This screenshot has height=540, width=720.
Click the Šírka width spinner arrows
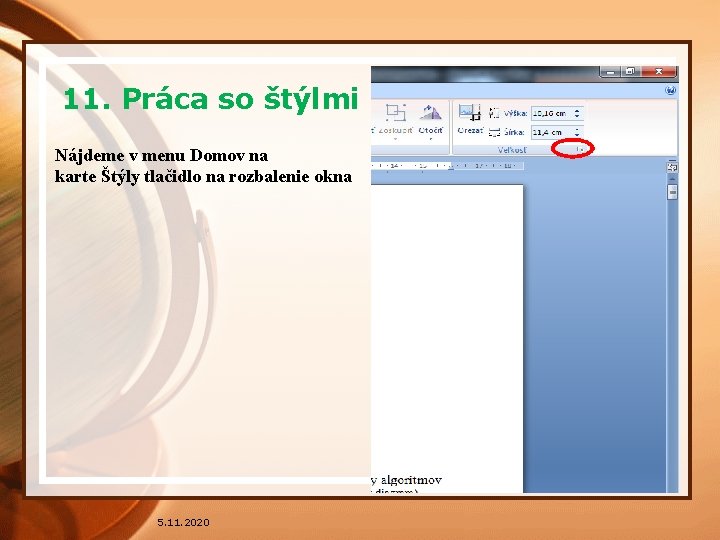[577, 132]
